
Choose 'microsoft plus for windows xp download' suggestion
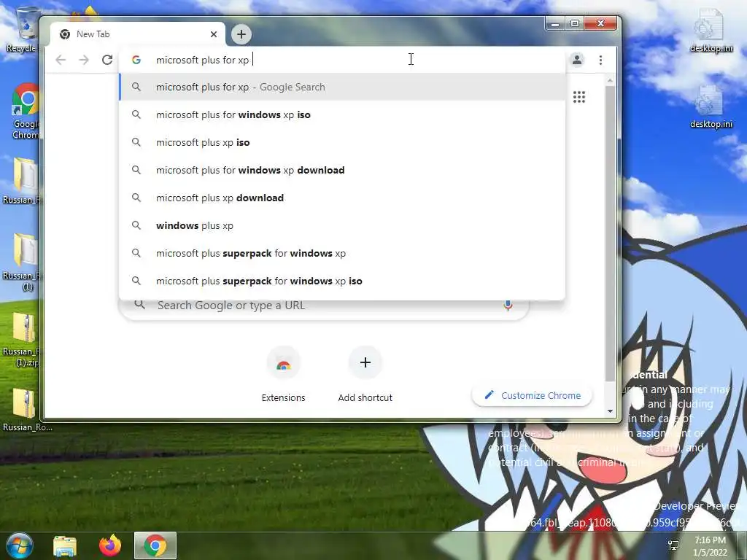(342, 170)
